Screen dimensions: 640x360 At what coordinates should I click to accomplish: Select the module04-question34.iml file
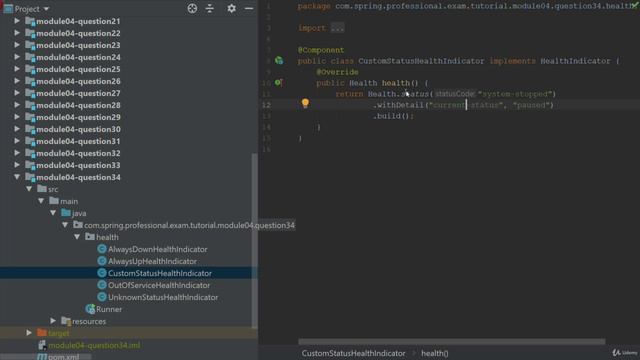[x=94, y=345]
